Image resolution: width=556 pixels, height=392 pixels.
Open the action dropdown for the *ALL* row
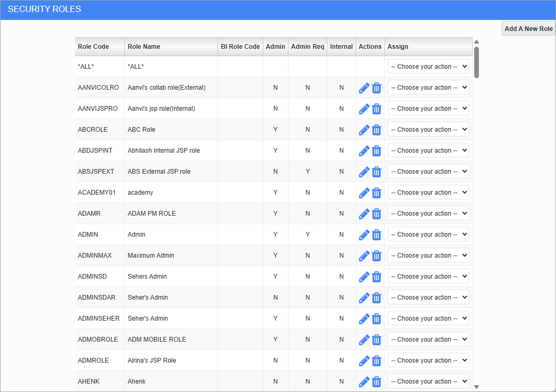(428, 66)
